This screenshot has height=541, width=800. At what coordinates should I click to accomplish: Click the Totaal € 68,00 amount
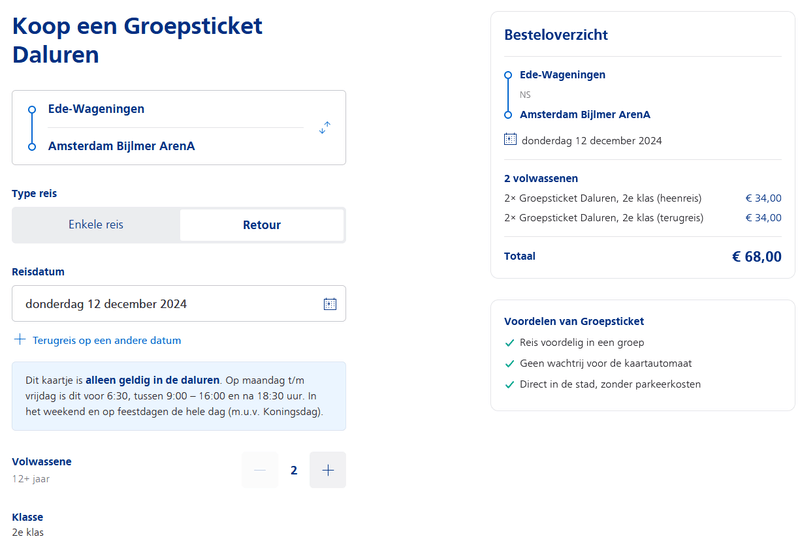756,257
